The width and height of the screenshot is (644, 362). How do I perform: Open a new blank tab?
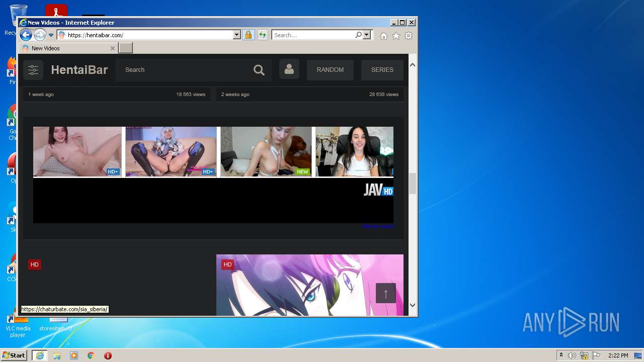click(x=126, y=48)
